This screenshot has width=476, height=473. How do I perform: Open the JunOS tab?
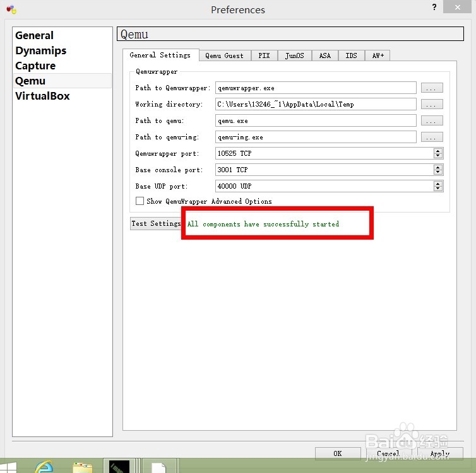point(294,55)
